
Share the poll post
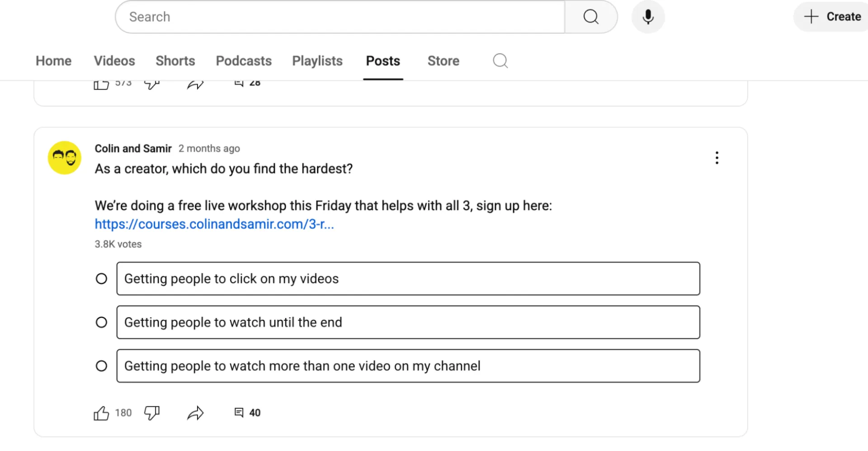pyautogui.click(x=195, y=413)
